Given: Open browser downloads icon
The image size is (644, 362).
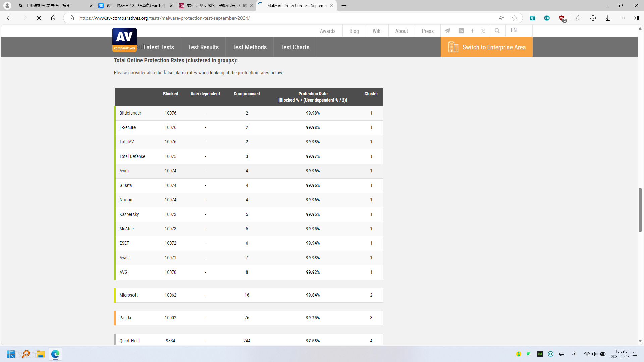Looking at the screenshot, I should [608, 18].
